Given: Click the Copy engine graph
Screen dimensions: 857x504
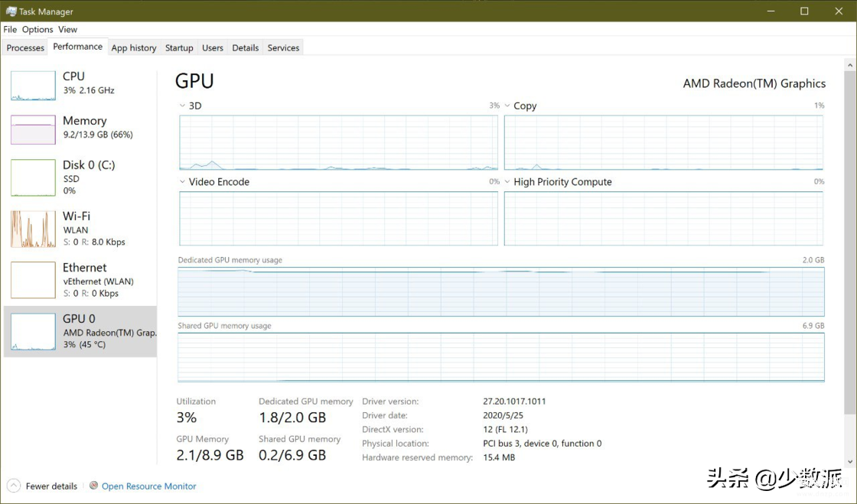Looking at the screenshot, I should tap(663, 142).
